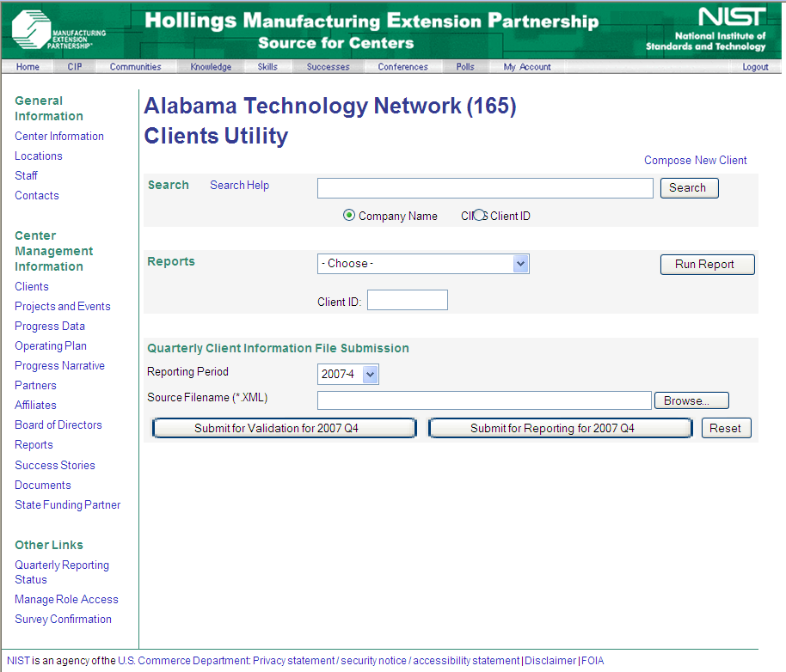Go to Communities in the nav bar

(x=135, y=67)
